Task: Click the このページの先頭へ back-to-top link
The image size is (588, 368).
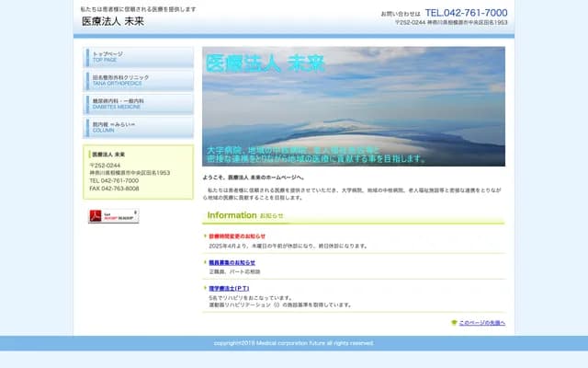Action: (x=481, y=323)
